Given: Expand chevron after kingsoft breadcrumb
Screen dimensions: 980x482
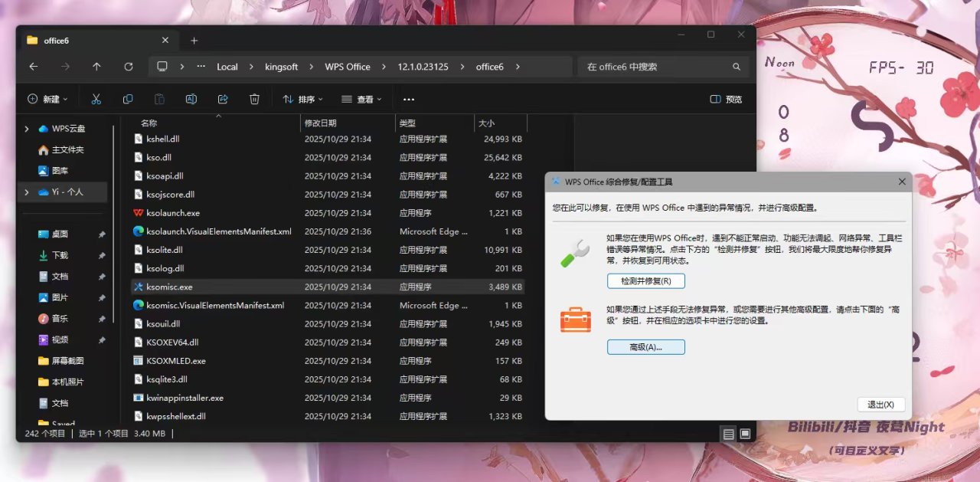Looking at the screenshot, I should click(x=312, y=67).
